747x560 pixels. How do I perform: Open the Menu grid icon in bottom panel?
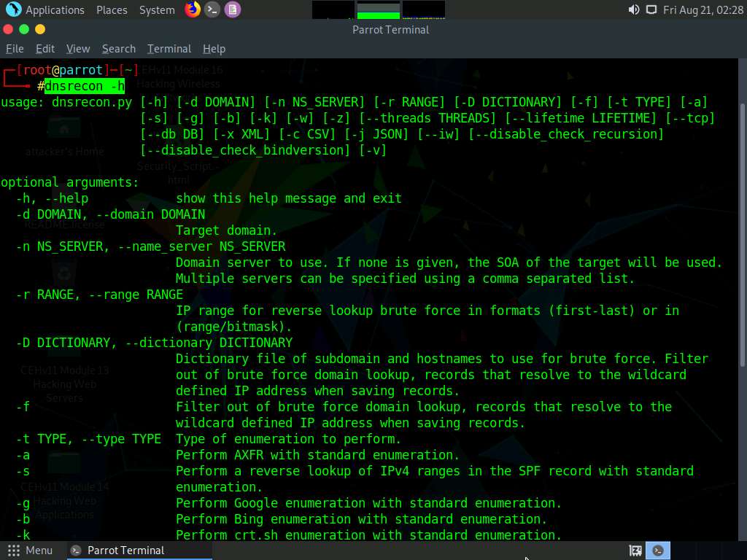coord(14,551)
